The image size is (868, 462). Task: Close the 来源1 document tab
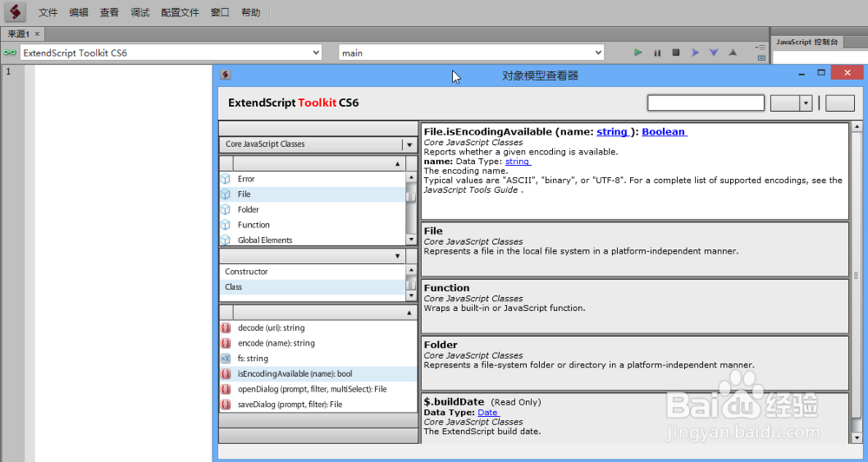[37, 34]
